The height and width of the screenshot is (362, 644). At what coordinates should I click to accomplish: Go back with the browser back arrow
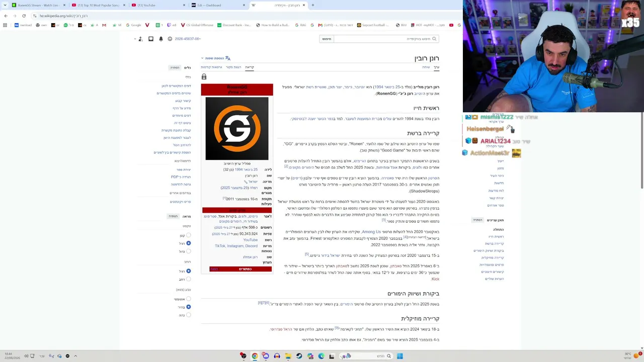6,16
